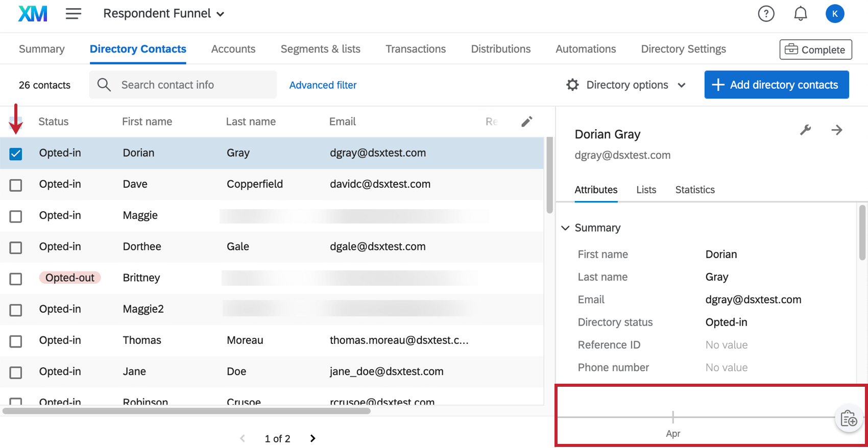Collapse the Summary attributes section
This screenshot has height=448, width=868.
click(x=565, y=228)
